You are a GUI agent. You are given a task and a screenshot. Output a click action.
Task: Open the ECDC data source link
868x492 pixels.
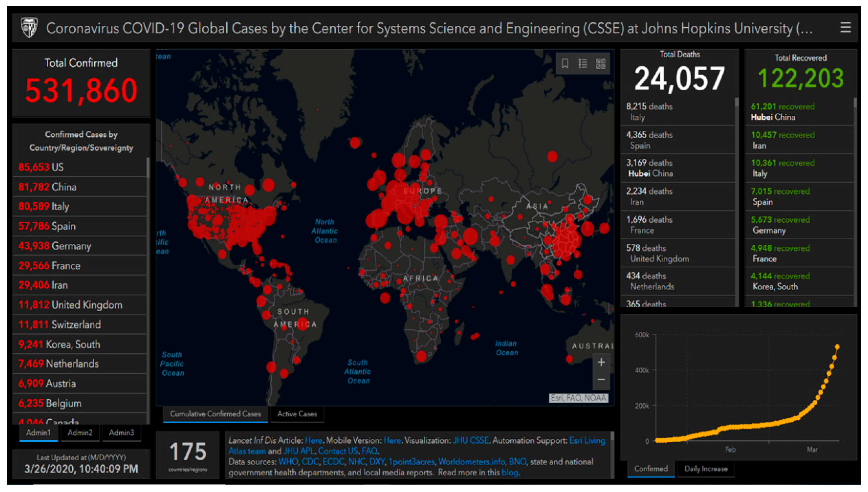[x=333, y=462]
